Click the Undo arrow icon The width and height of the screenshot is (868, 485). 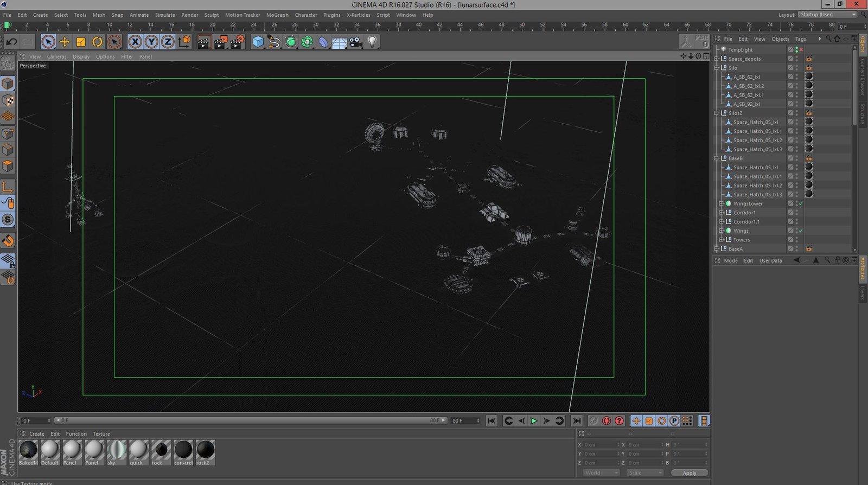(11, 42)
